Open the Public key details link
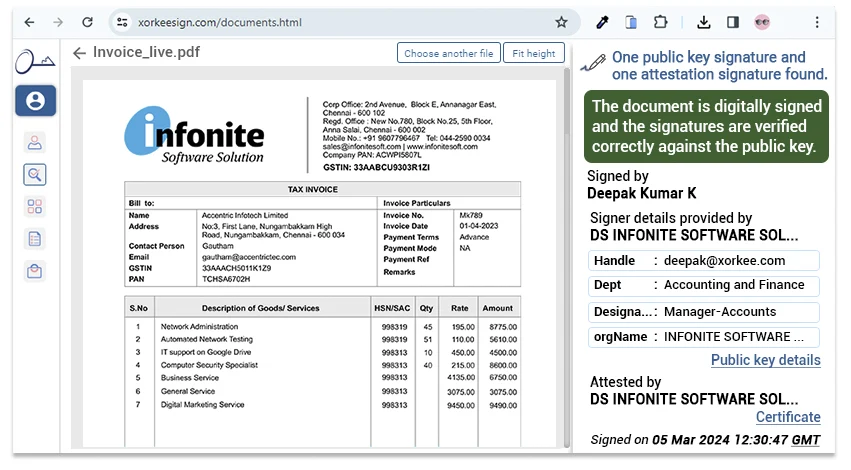 (x=765, y=360)
